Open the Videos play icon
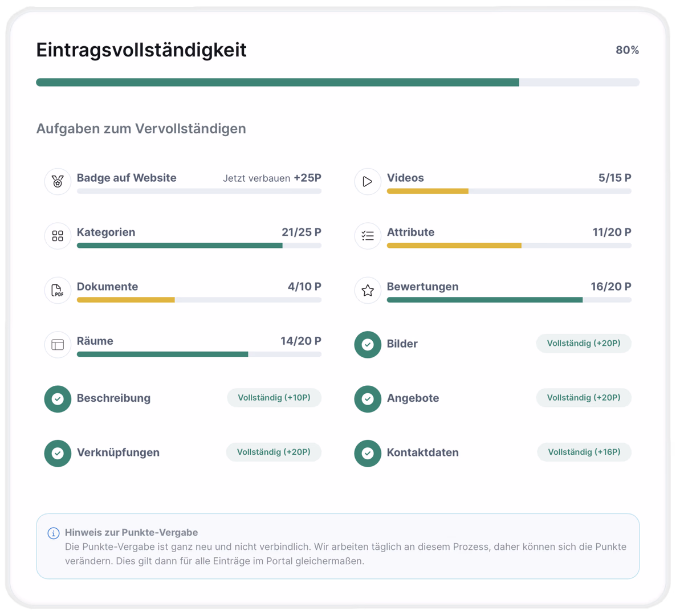The image size is (684, 616). (x=368, y=182)
